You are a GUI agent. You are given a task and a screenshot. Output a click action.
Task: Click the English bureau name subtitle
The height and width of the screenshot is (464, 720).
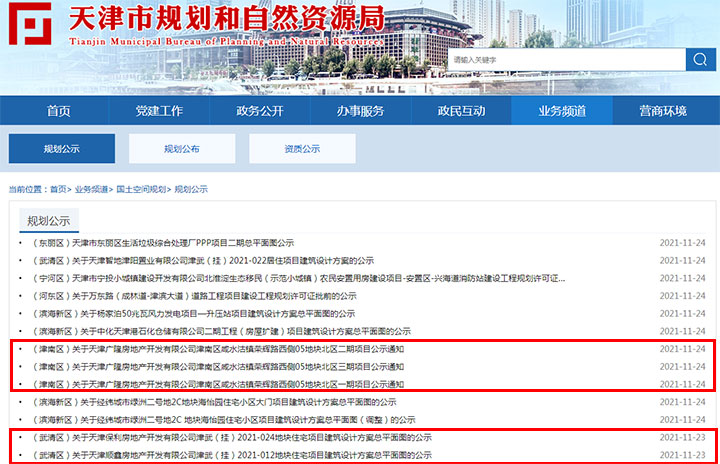[226, 41]
